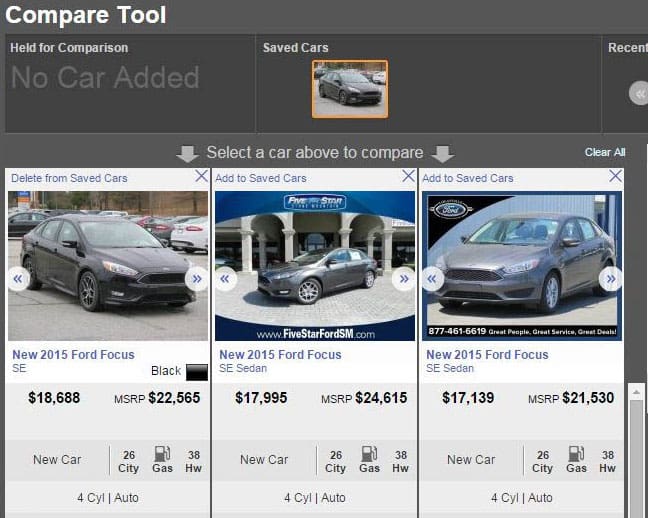Click the Held for Comparison heading
648x518 pixels.
tap(69, 48)
